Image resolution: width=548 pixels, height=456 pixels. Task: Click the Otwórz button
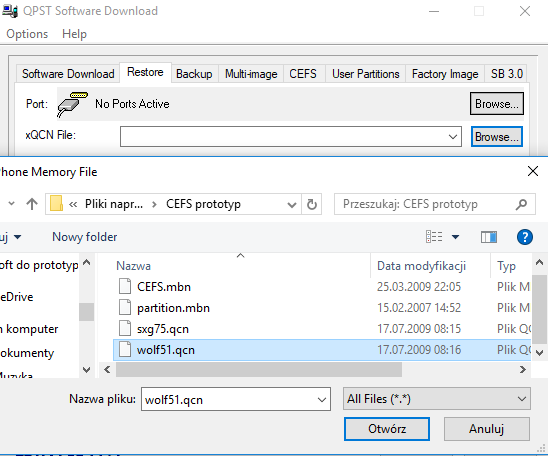[x=387, y=429]
